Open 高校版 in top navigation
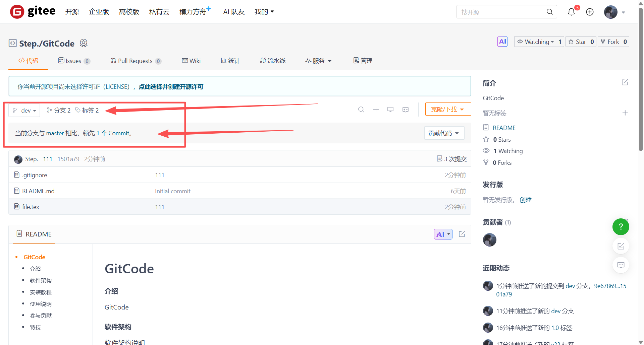This screenshot has width=644, height=345. [x=129, y=12]
